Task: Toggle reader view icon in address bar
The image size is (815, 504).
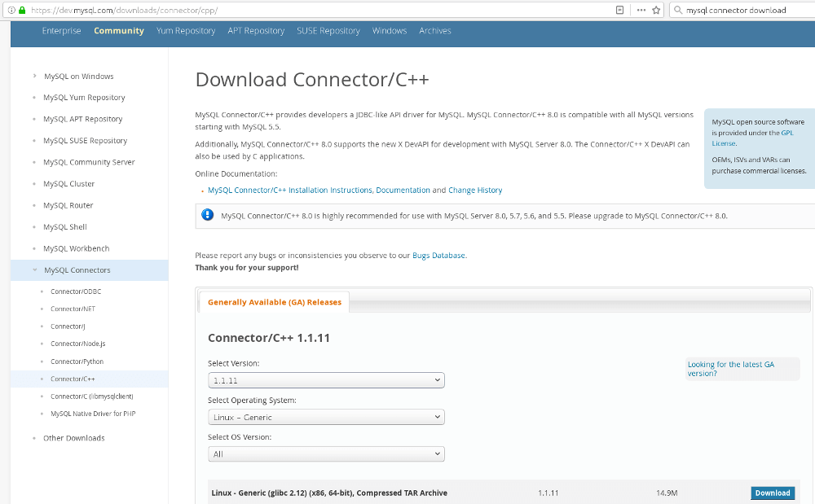Action: (x=620, y=11)
